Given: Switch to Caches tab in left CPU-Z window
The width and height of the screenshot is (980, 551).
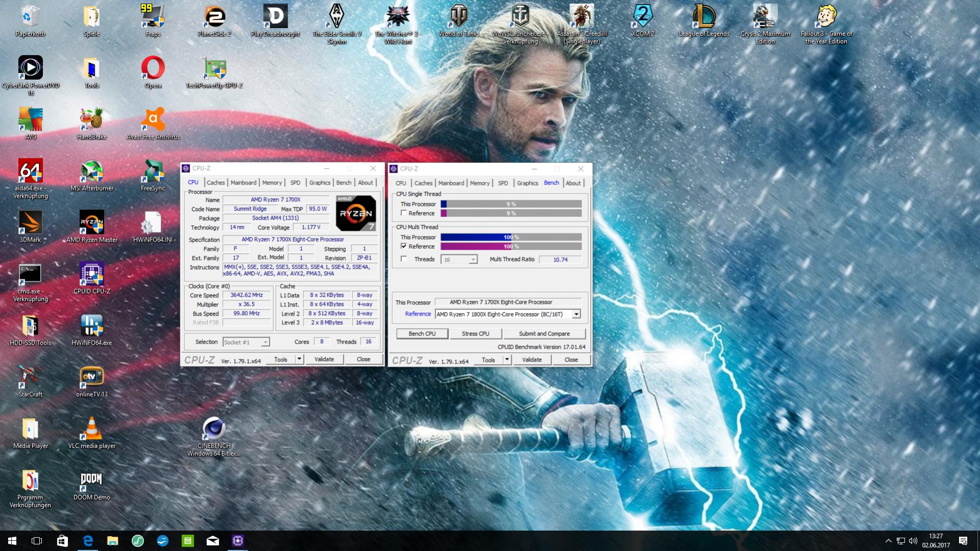Looking at the screenshot, I should coord(216,183).
